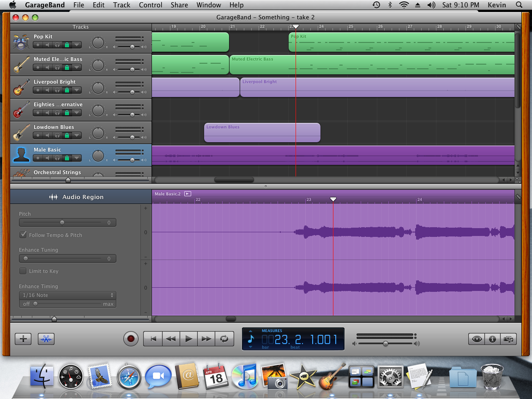Open the Loop Browser with the eye icon
Screen dimensions: 532x399
[476, 339]
